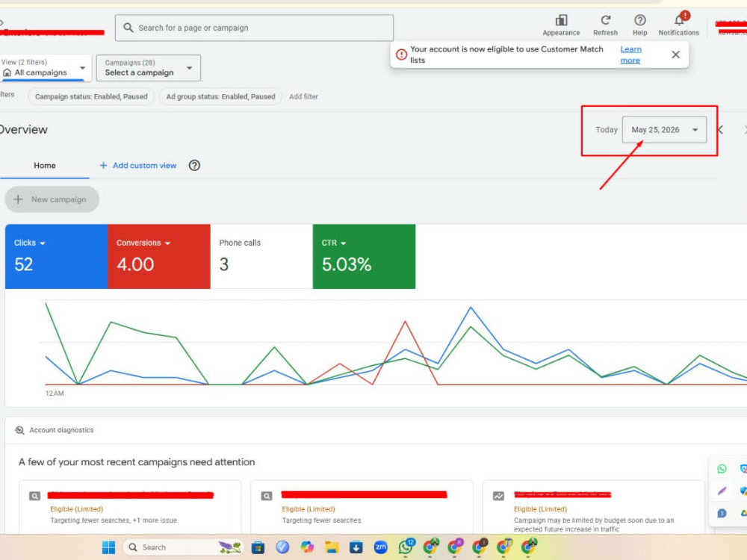
Task: Expand the Select a campaign dropdown
Action: tap(148, 68)
